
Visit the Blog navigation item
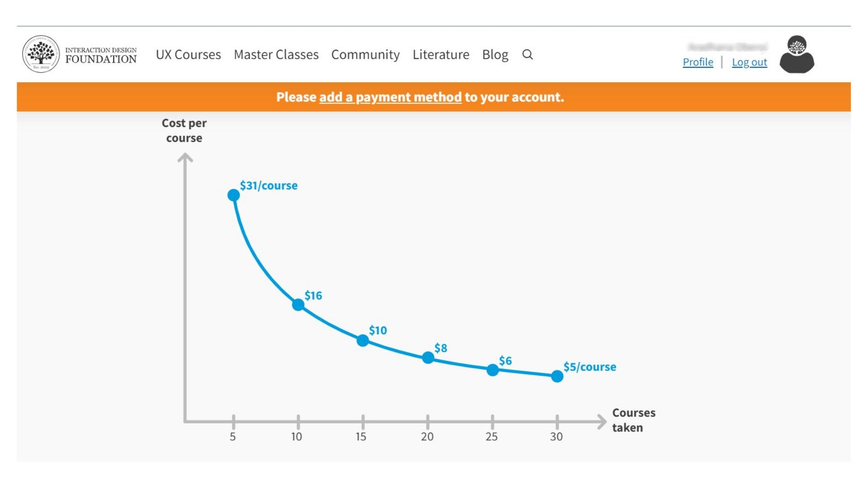click(495, 55)
